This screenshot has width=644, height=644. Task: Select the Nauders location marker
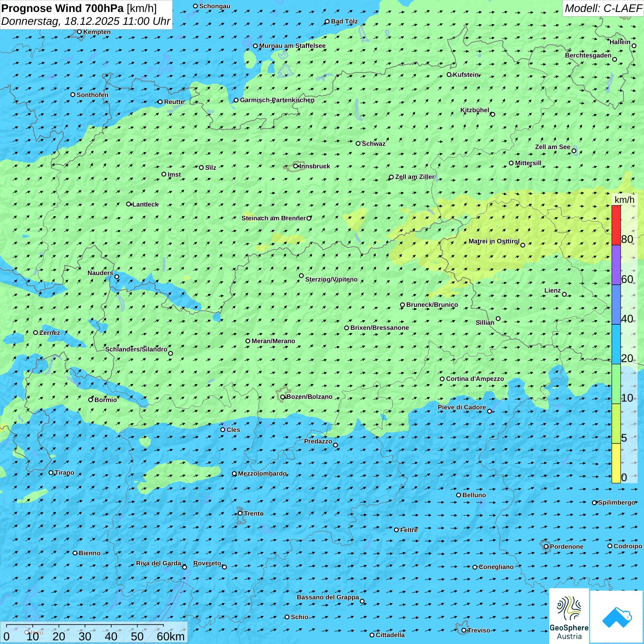[117, 277]
